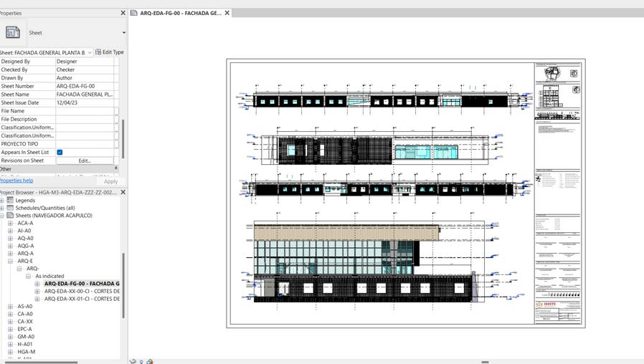644x364 pixels.
Task: Click the PROYECTO TIPO associate parameter box
Action: pos(116,144)
